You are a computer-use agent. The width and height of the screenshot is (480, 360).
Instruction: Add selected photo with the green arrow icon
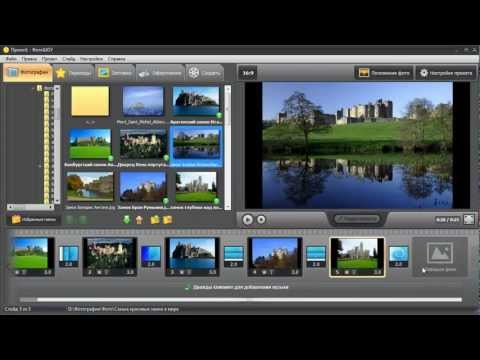point(127,220)
